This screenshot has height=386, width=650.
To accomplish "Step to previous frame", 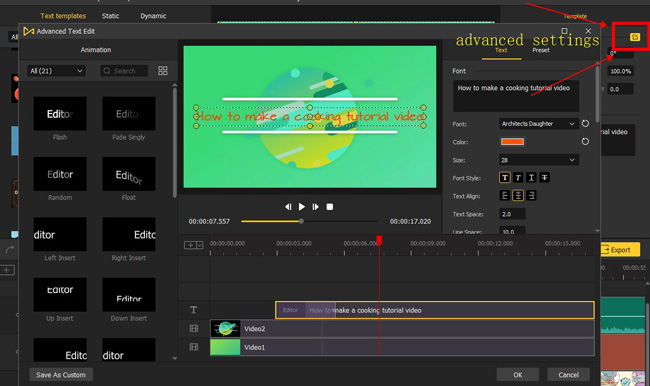I will [x=288, y=206].
